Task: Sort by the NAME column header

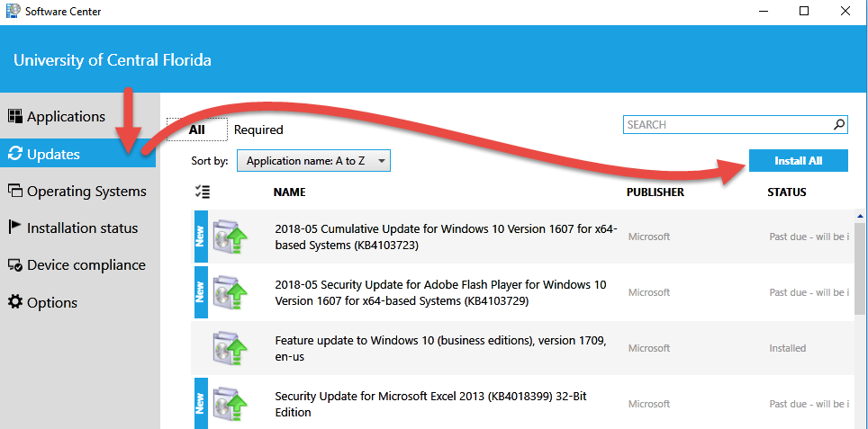Action: pos(290,192)
